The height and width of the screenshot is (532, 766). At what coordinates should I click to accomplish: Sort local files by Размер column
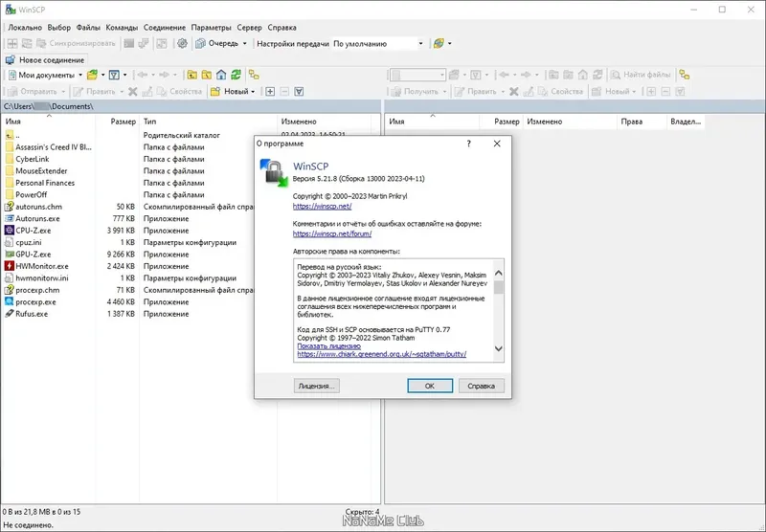point(117,122)
